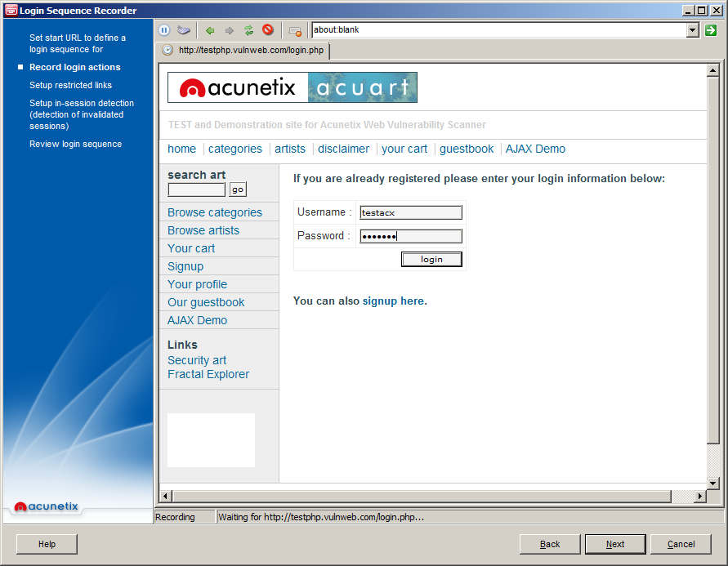Select 'Set start URL' wizard step
The image size is (728, 566).
(78, 43)
